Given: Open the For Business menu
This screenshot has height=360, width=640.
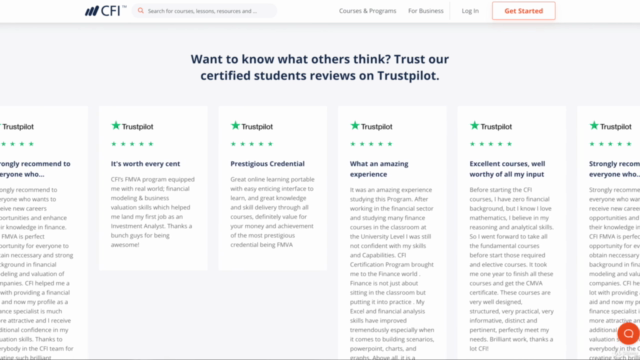Looking at the screenshot, I should click(x=426, y=11).
